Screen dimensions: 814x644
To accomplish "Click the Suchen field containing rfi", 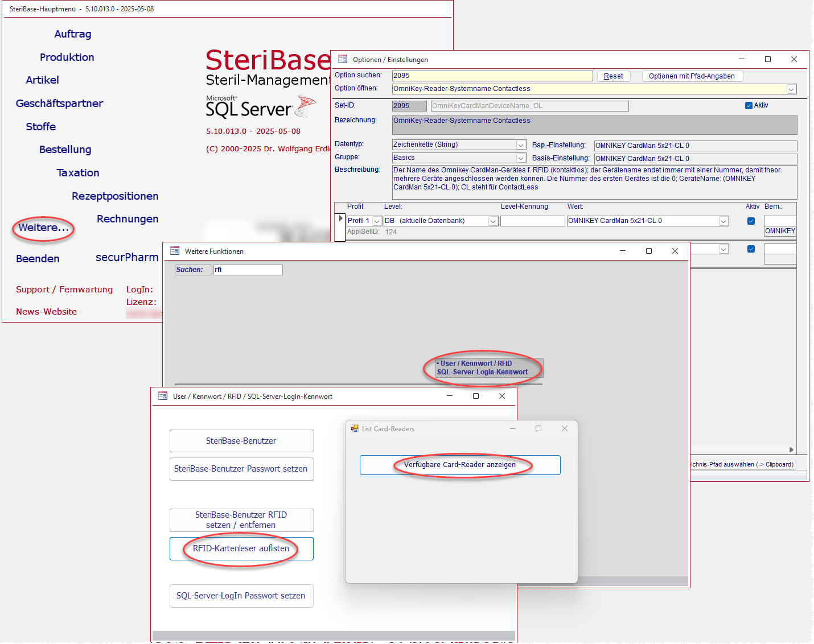I will coord(248,270).
